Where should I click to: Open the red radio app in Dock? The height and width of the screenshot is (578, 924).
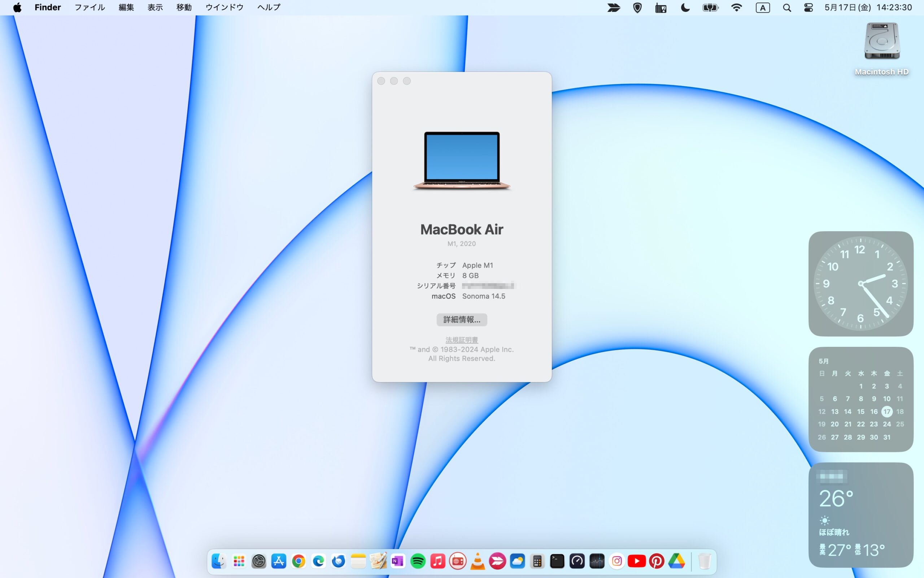(457, 561)
